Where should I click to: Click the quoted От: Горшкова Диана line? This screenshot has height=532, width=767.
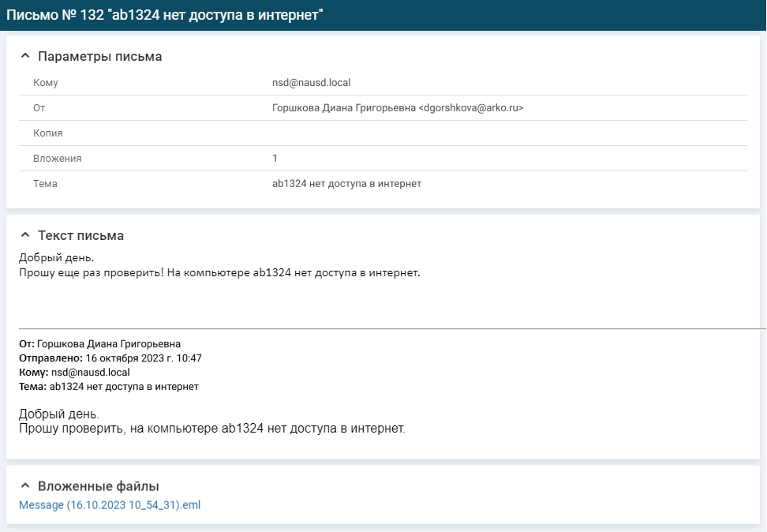click(99, 344)
